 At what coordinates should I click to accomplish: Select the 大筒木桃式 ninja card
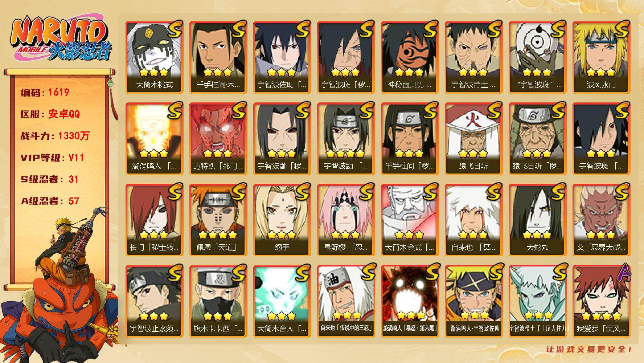(154, 57)
